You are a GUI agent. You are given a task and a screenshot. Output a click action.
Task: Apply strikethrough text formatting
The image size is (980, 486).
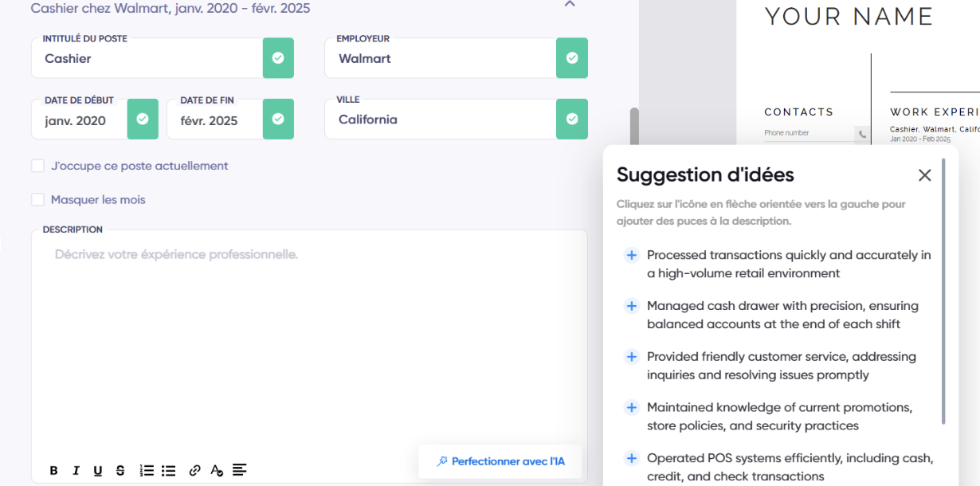pos(120,471)
